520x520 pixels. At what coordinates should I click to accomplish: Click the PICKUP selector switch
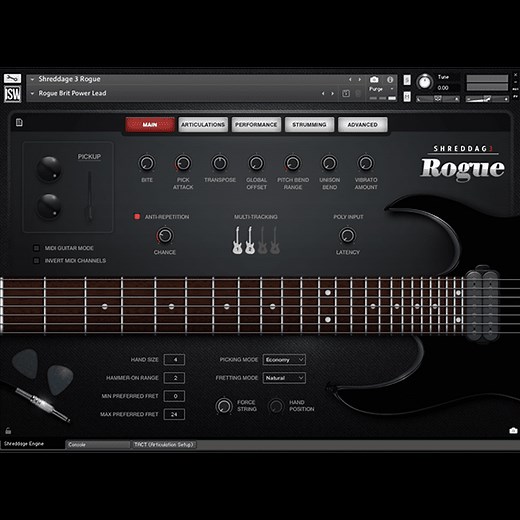[x=90, y=196]
